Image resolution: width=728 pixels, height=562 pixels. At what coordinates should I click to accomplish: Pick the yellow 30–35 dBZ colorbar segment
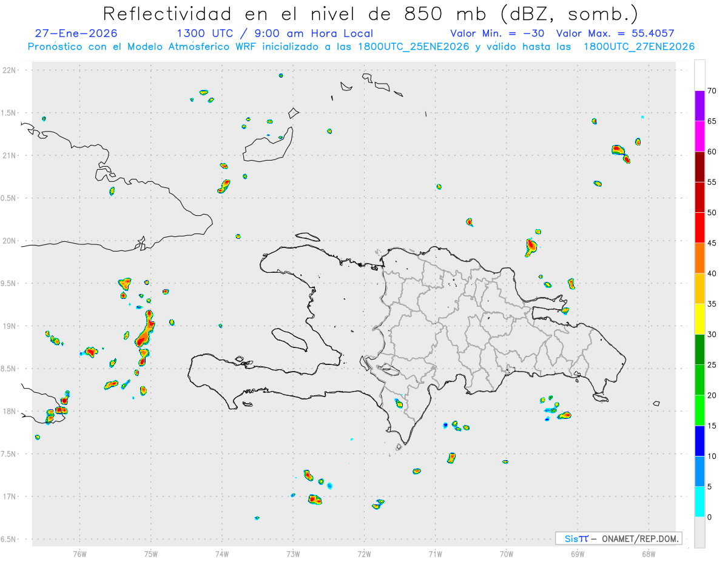click(x=699, y=319)
